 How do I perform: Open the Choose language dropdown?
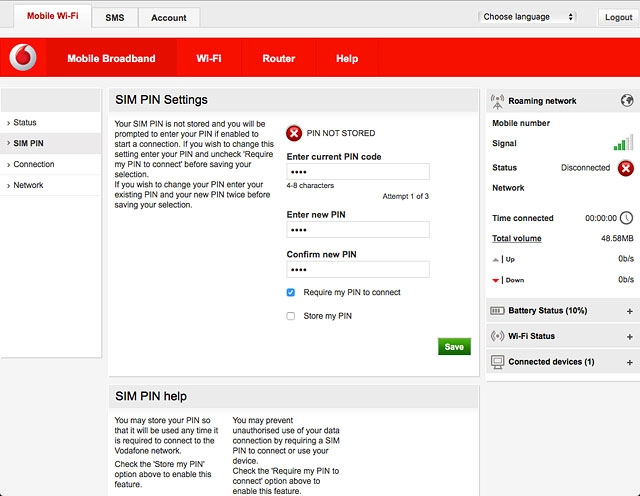pos(528,17)
